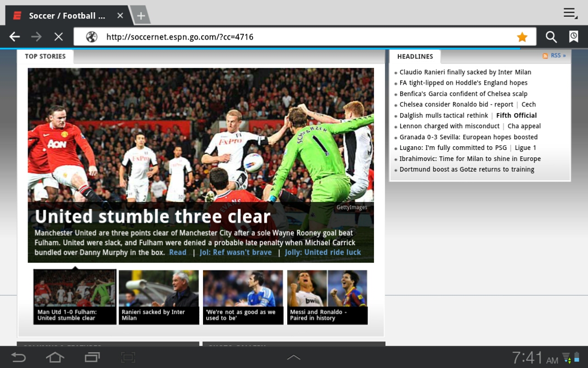The image size is (588, 368).
Task: Click the Fifth Official link
Action: point(516,115)
